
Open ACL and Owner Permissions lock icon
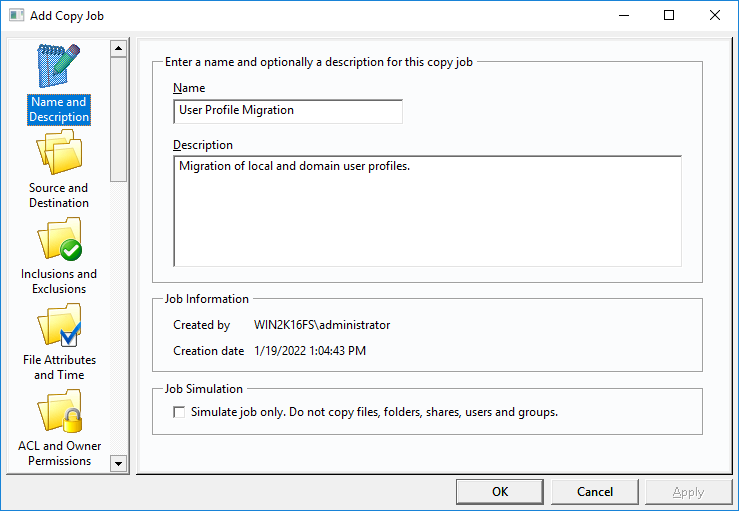(x=59, y=411)
